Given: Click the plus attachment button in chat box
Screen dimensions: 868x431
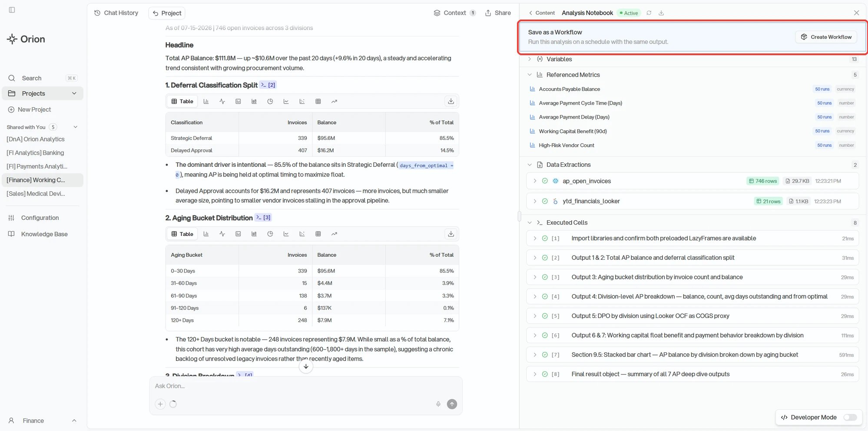Looking at the screenshot, I should tap(160, 404).
